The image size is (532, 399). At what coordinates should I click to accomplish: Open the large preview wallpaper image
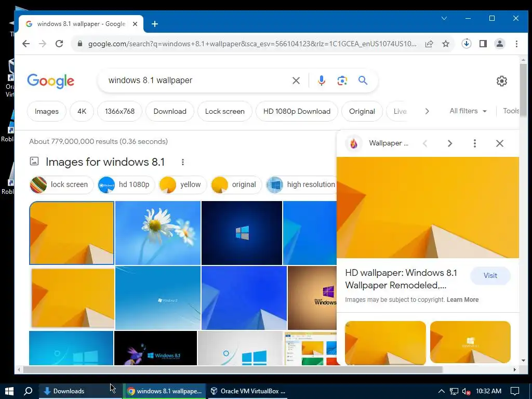click(x=428, y=207)
